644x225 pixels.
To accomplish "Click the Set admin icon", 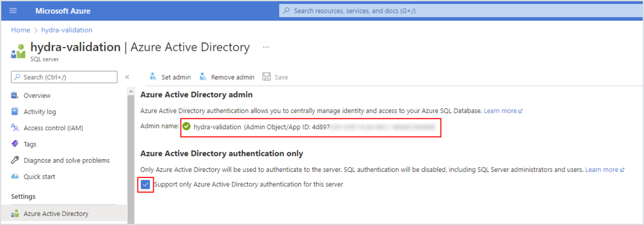I will coord(153,77).
